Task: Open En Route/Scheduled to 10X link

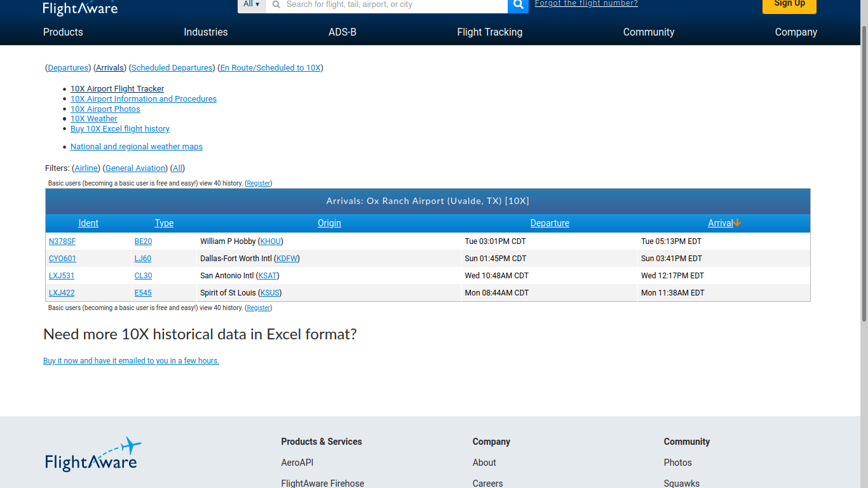Action: (271, 68)
